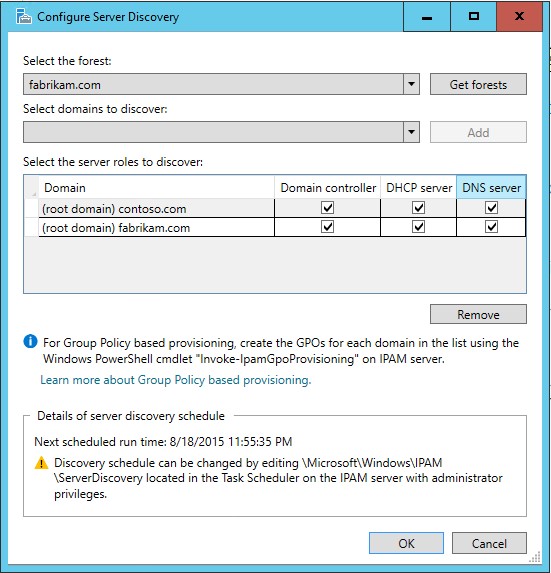Click the DHCP server column header

419,187
